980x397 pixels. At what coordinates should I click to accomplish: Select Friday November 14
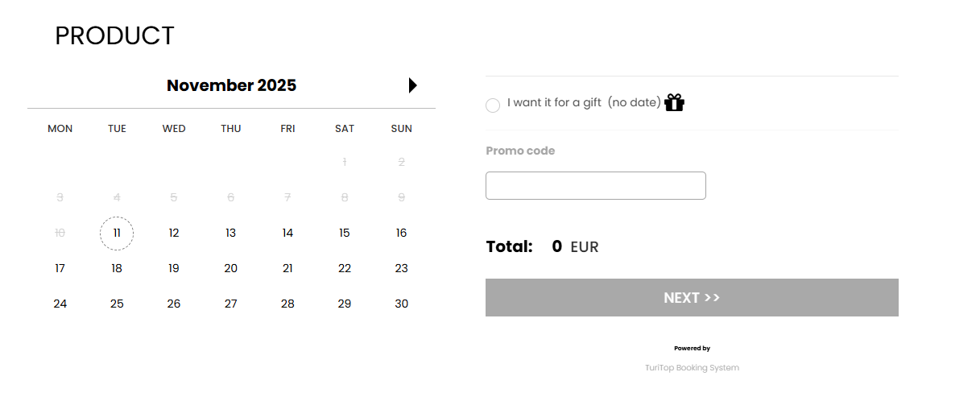[287, 234]
